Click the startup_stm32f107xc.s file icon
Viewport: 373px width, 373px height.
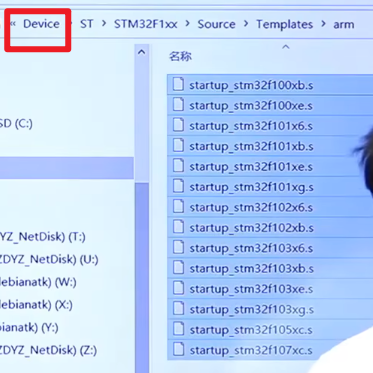coord(178,349)
